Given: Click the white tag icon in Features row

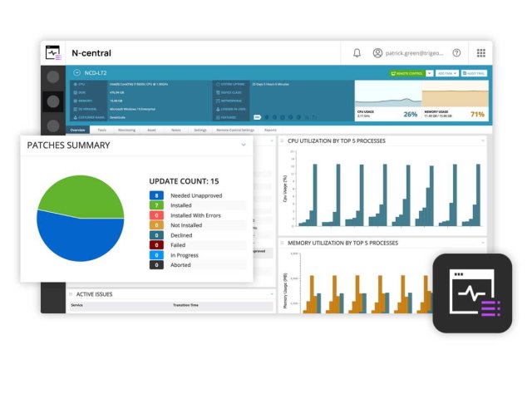Looking at the screenshot, I should [x=257, y=117].
